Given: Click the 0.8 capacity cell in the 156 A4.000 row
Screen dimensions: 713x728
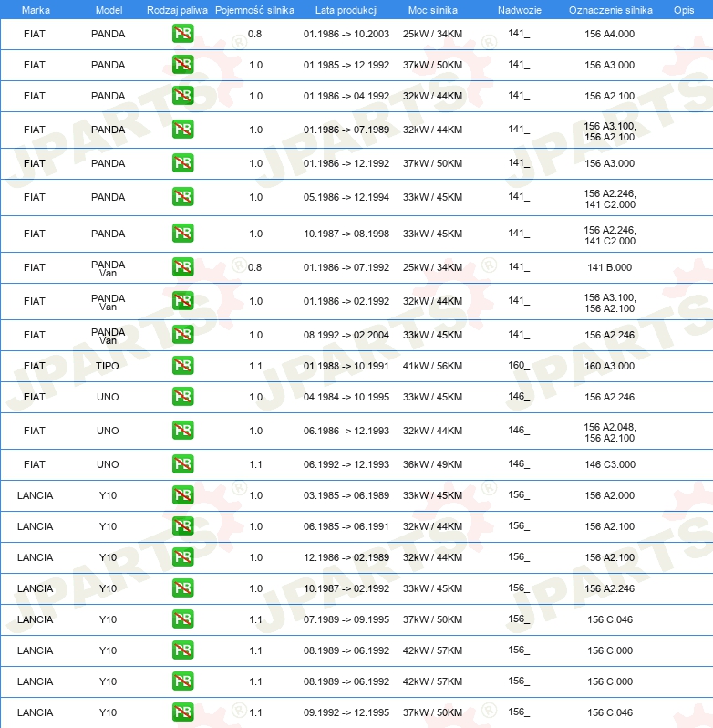Looking at the screenshot, I should pyautogui.click(x=254, y=34).
